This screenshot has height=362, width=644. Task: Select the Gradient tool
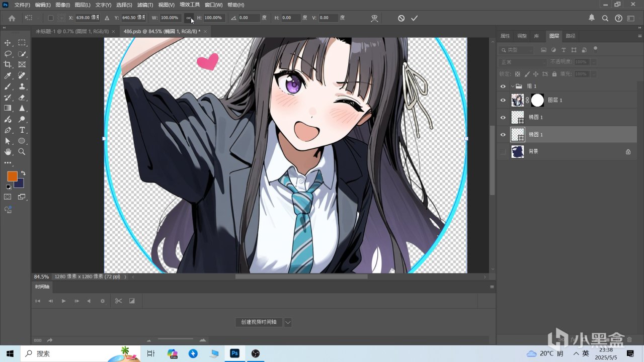tap(8, 108)
